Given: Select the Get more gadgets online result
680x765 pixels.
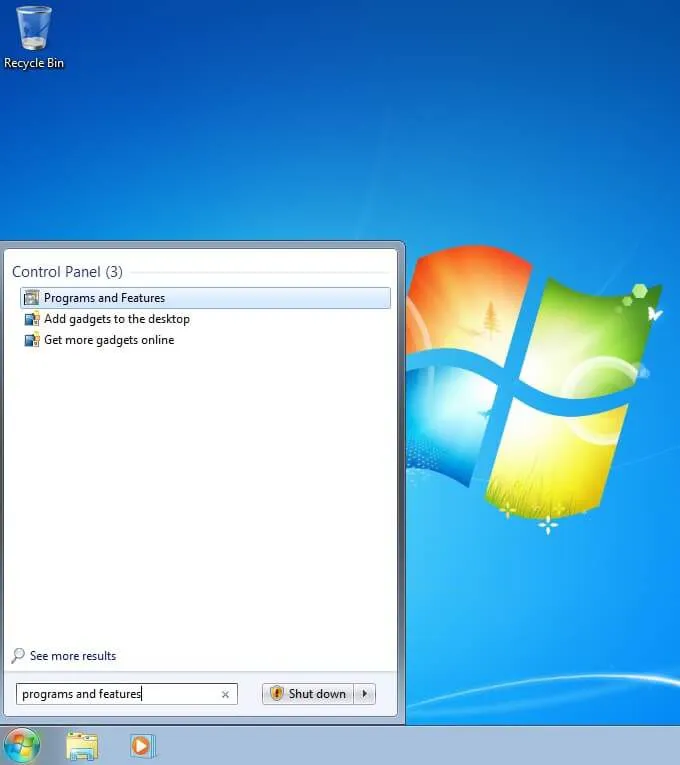Looking at the screenshot, I should tap(205, 340).
